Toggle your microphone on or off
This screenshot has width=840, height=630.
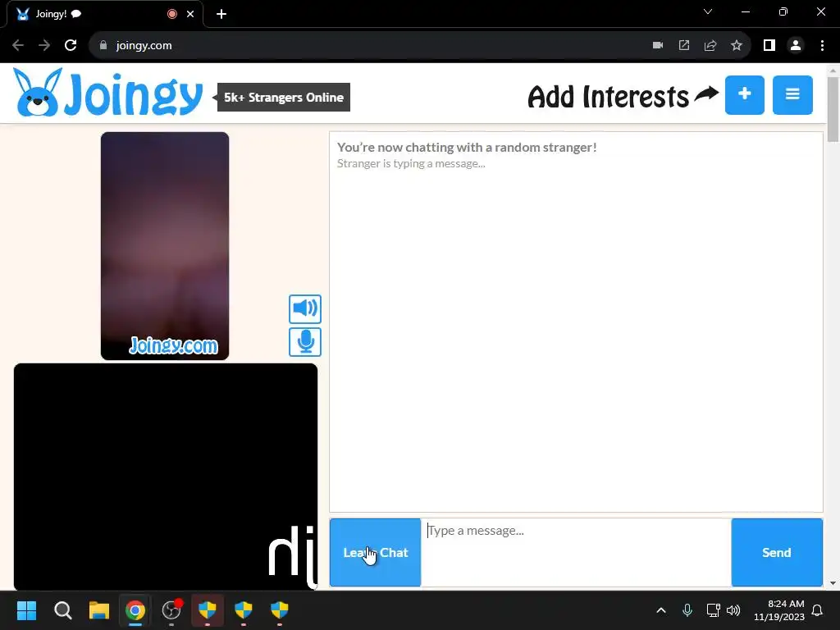click(305, 342)
